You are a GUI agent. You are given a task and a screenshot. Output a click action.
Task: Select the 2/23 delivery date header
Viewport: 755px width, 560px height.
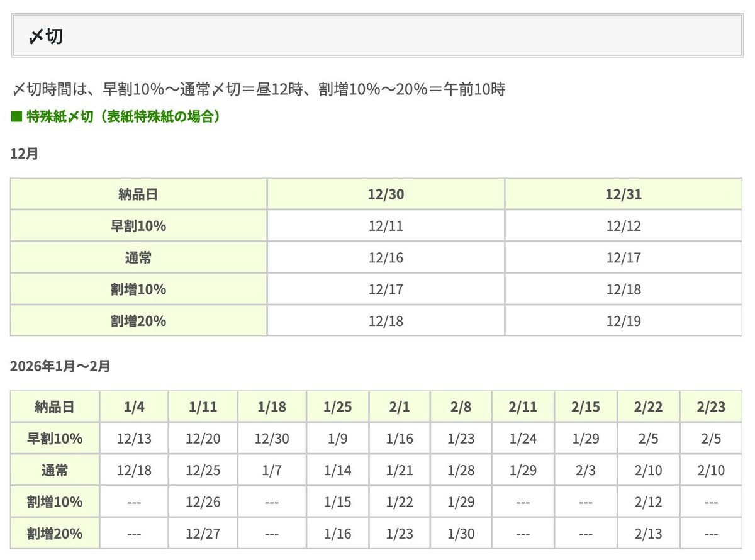click(710, 407)
